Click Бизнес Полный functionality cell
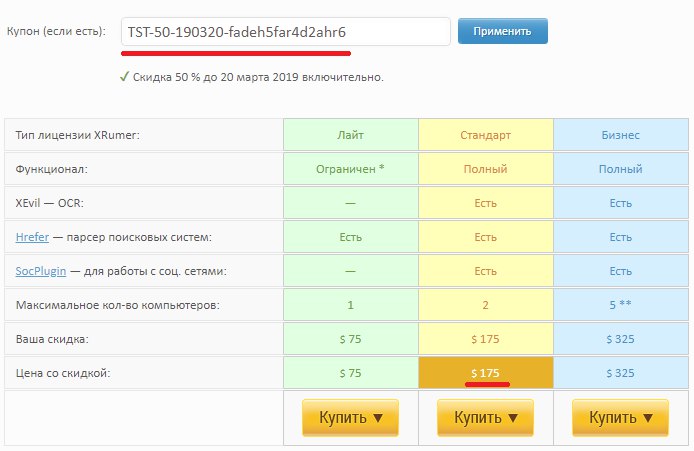 click(x=621, y=169)
